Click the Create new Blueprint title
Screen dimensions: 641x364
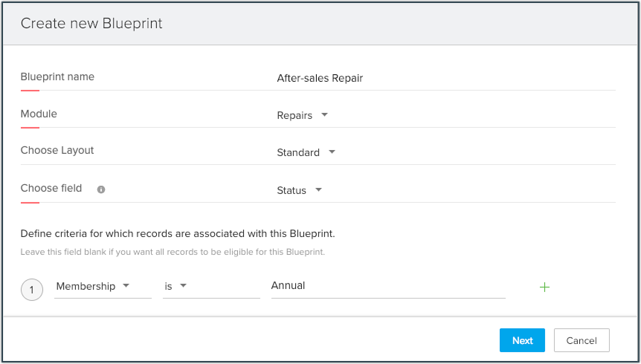91,23
